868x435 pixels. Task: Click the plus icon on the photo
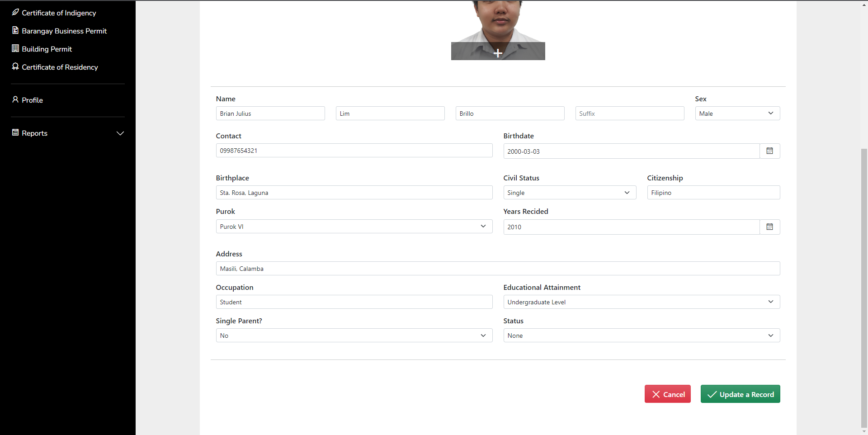pos(498,53)
